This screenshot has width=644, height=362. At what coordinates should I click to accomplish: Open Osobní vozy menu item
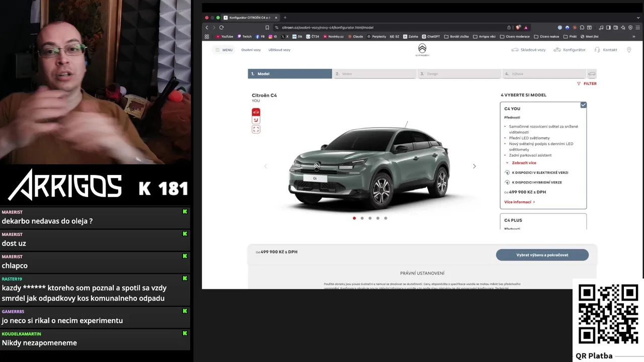[x=251, y=50]
